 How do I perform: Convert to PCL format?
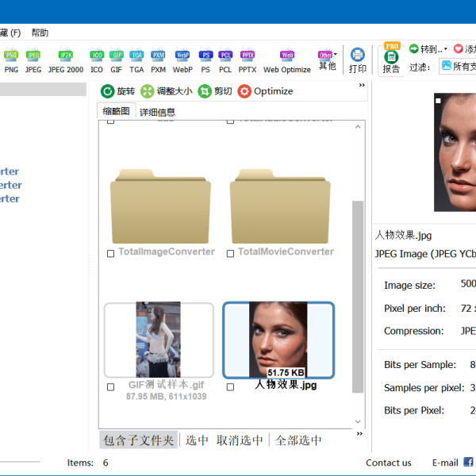point(225,60)
